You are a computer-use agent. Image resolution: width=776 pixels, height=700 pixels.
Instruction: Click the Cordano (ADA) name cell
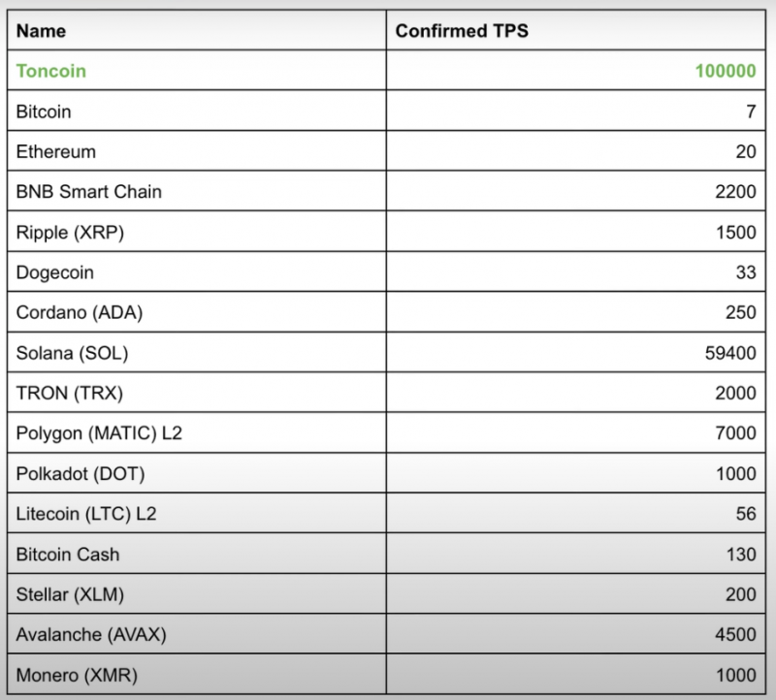pos(197,311)
